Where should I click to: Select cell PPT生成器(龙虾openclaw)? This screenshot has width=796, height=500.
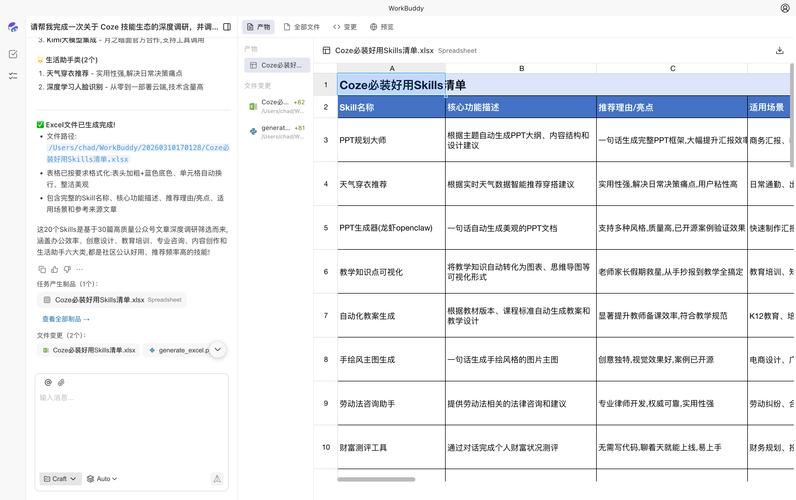391,228
